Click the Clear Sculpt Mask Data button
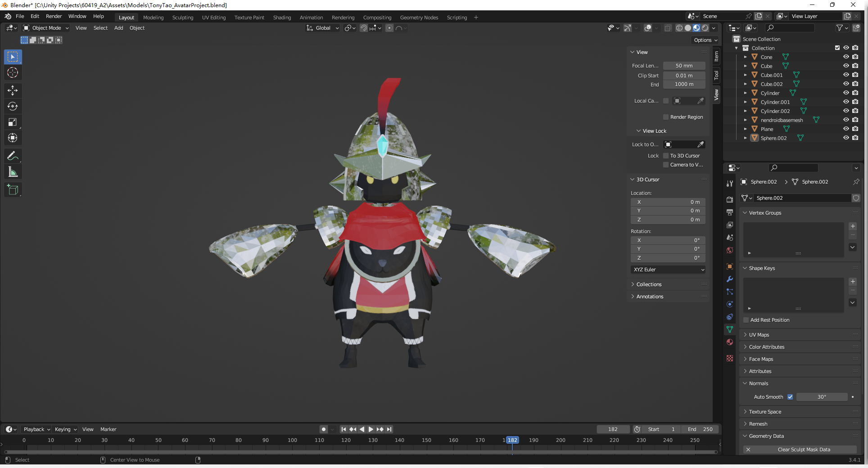Viewport: 868px width, 468px height. click(x=804, y=450)
